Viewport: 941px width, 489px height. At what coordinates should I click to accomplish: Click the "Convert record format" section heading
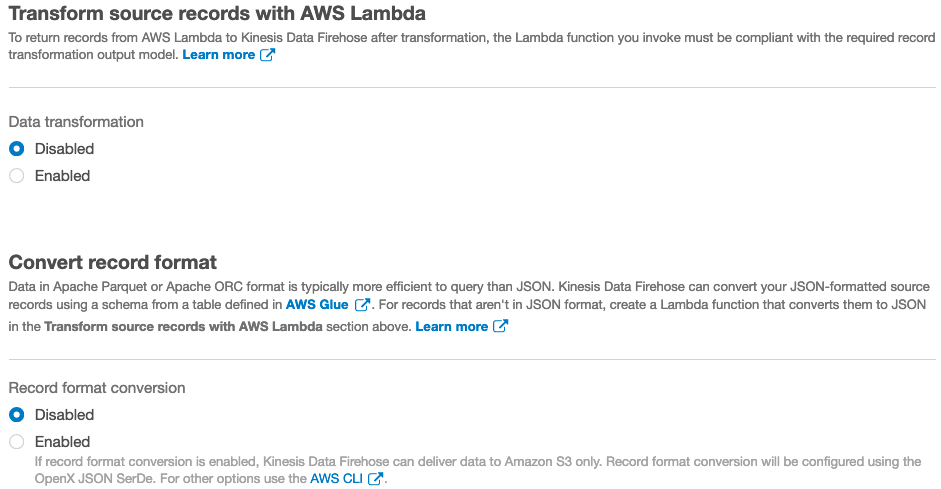click(x=112, y=263)
